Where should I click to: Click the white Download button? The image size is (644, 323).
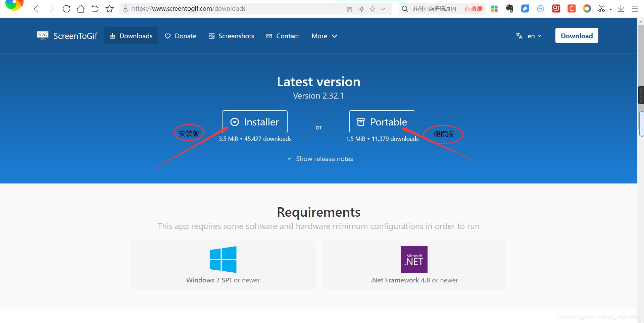[x=577, y=36]
